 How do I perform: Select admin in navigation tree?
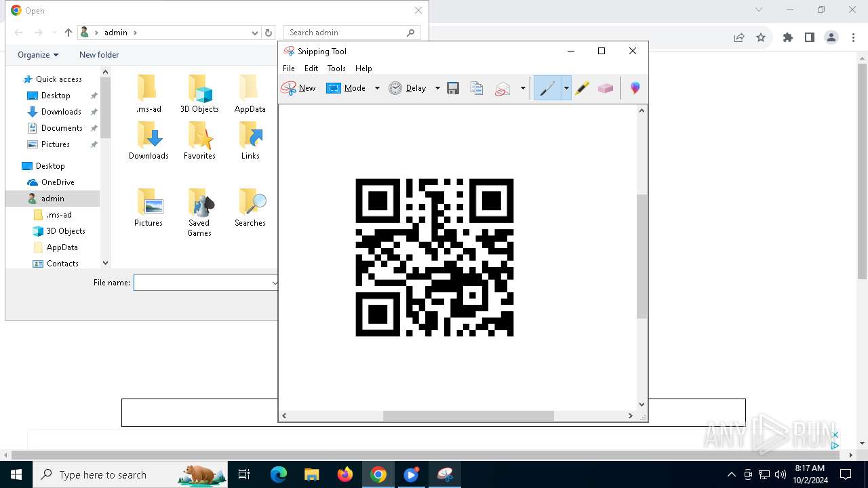(x=52, y=199)
